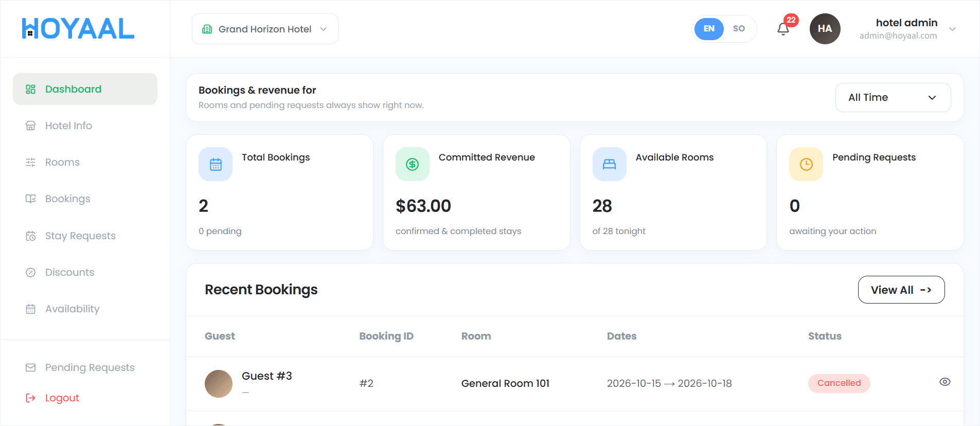980x426 pixels.
Task: Click the Discounts percent icon
Action: pyautogui.click(x=31, y=272)
